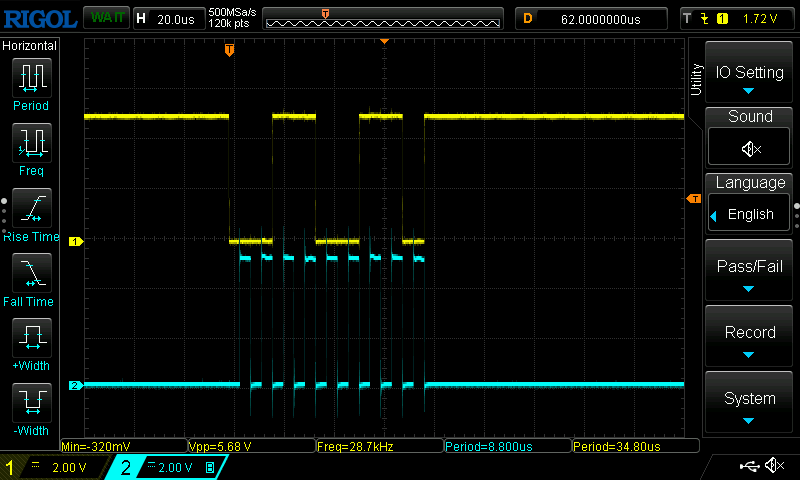Screen dimensions: 800x480
Task: Select the Fall Time measurement icon
Action: 30,272
